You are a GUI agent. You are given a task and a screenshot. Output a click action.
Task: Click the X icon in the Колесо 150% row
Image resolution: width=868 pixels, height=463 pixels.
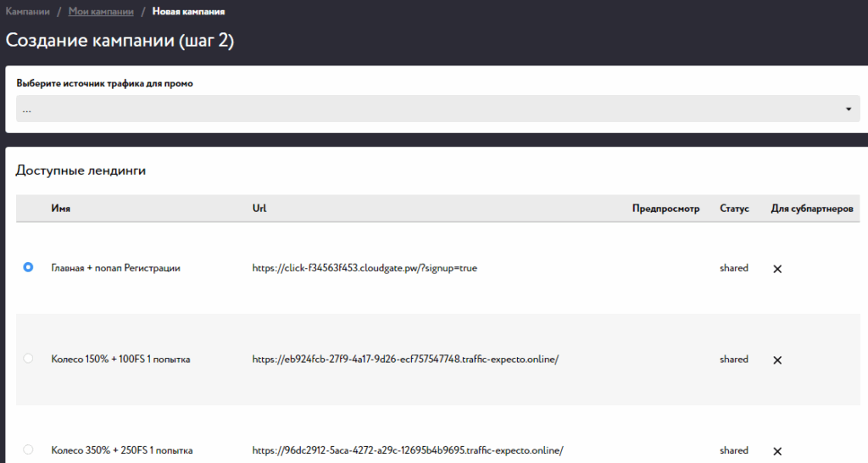coord(777,360)
